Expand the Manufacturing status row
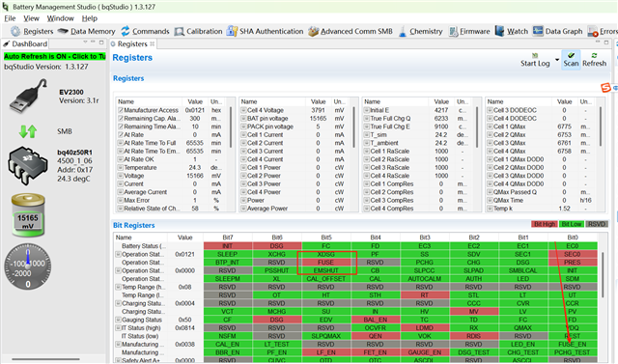 tap(118, 345)
